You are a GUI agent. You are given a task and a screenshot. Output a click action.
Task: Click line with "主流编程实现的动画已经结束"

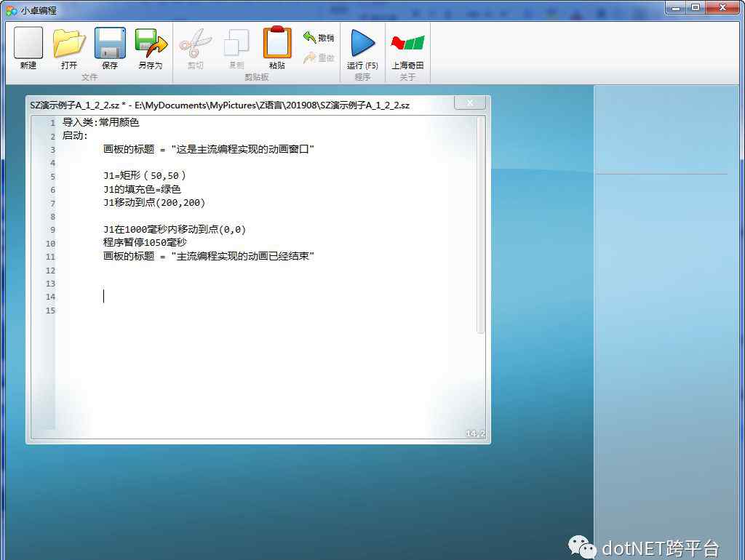(x=209, y=257)
